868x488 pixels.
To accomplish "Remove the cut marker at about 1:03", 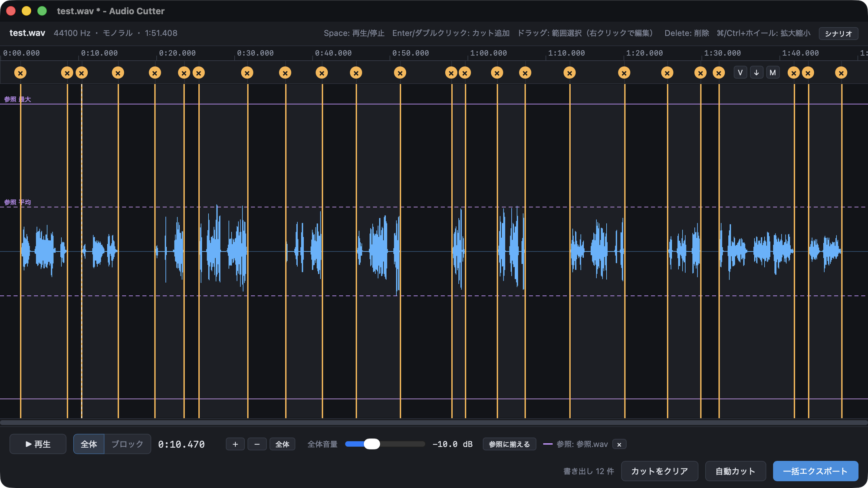I will click(x=497, y=73).
